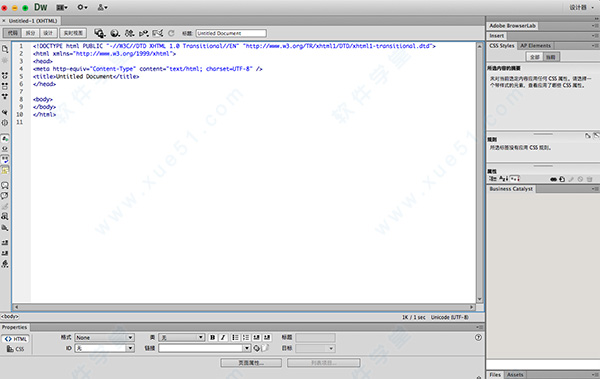600x379 pixels.
Task: Toggle Line Numbers in coding toolbar
Action: tap(5, 138)
